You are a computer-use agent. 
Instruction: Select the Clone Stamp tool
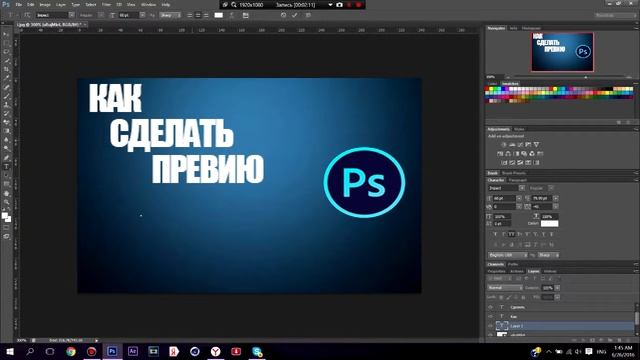tap(7, 104)
